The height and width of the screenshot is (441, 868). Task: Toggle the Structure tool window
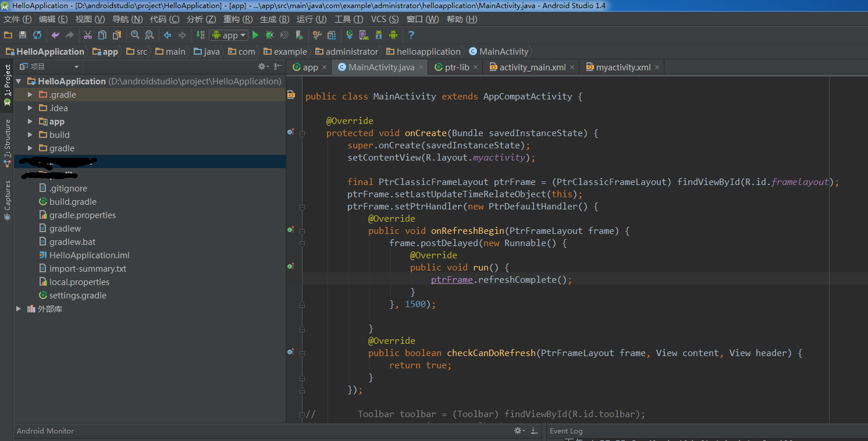pos(7,143)
